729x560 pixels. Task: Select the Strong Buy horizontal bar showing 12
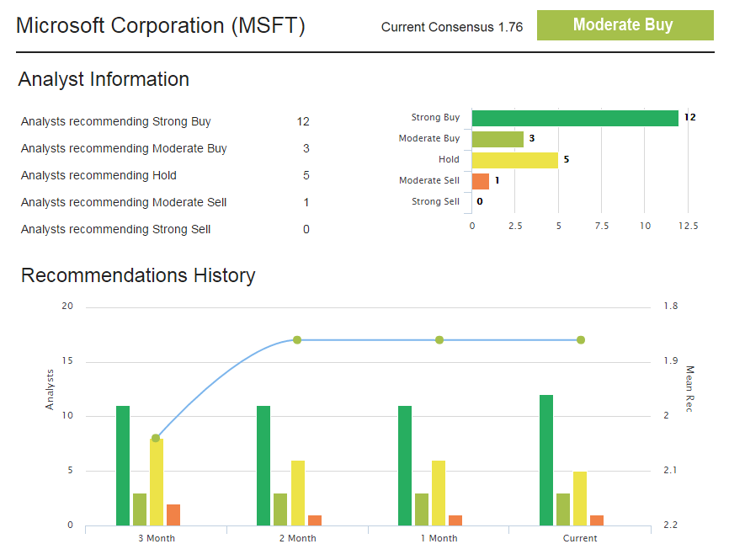point(575,118)
